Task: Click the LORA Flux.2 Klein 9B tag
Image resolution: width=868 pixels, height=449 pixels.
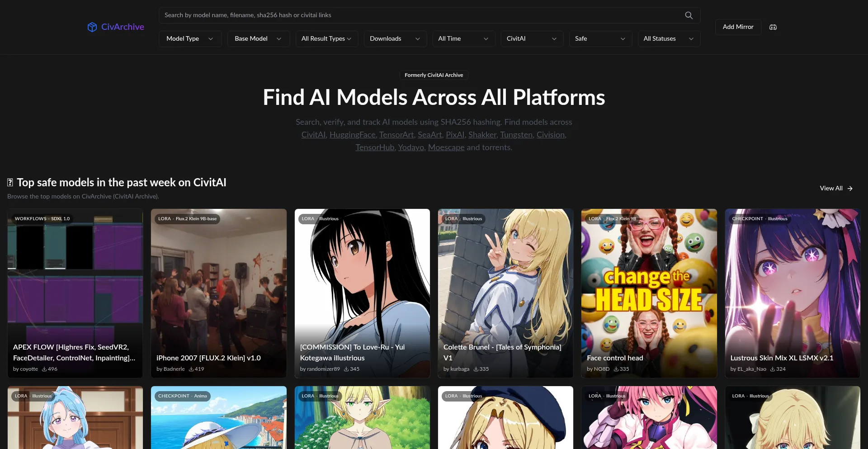Action: [x=612, y=219]
